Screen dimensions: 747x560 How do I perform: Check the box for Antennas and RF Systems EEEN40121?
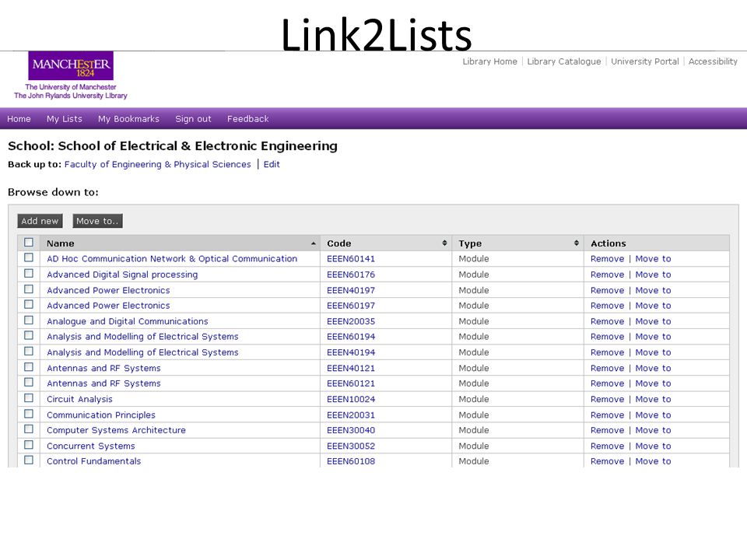point(29,366)
